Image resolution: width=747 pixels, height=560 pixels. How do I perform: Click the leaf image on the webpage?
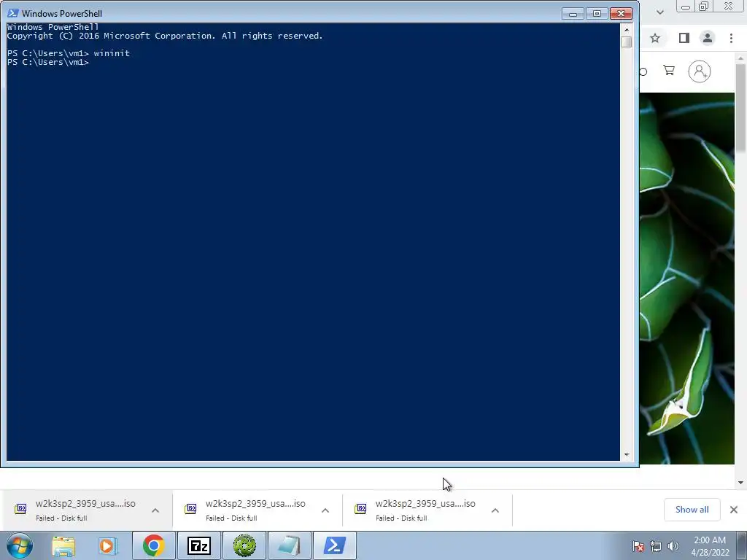686,279
